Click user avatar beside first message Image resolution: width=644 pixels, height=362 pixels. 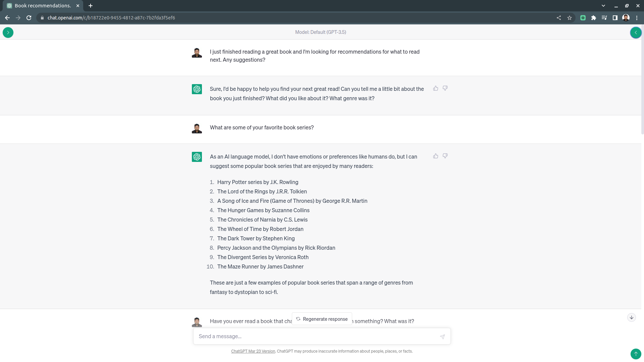coord(197,53)
